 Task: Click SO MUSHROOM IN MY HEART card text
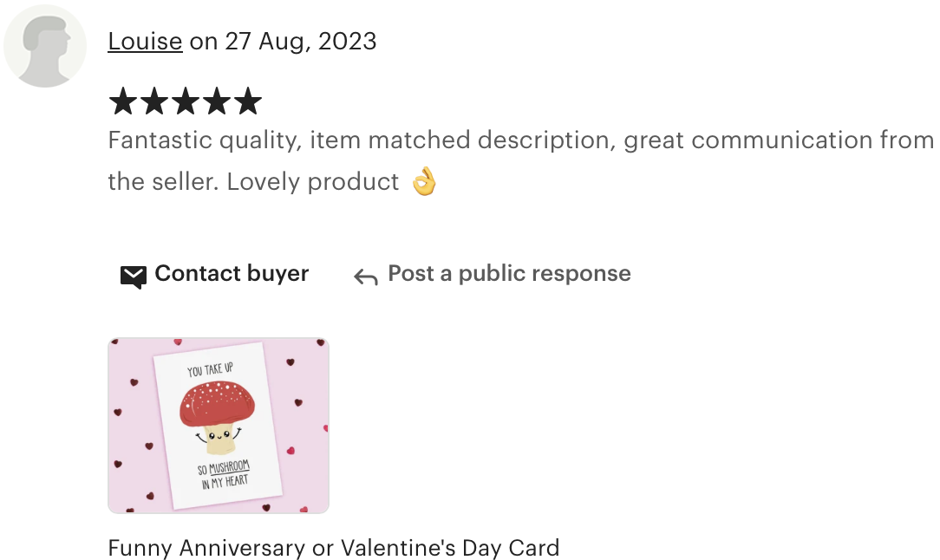pyautogui.click(x=225, y=474)
